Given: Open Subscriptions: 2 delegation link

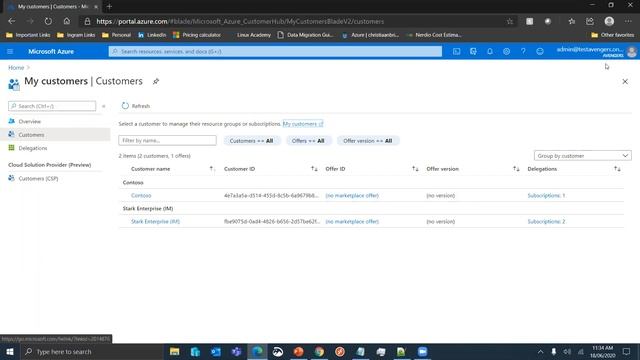Looking at the screenshot, I should click(x=546, y=222).
